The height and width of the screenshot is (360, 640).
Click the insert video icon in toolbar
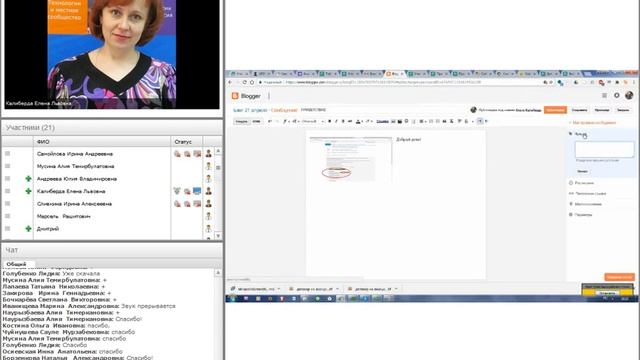point(400,121)
